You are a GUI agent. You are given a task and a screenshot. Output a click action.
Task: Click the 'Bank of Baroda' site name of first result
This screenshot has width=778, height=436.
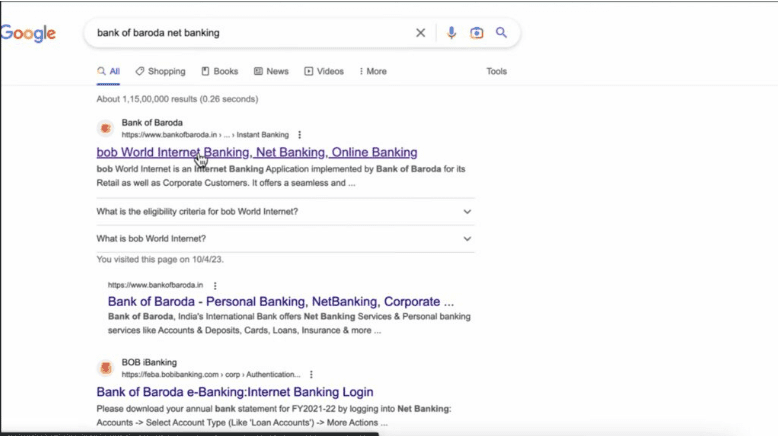pos(152,123)
